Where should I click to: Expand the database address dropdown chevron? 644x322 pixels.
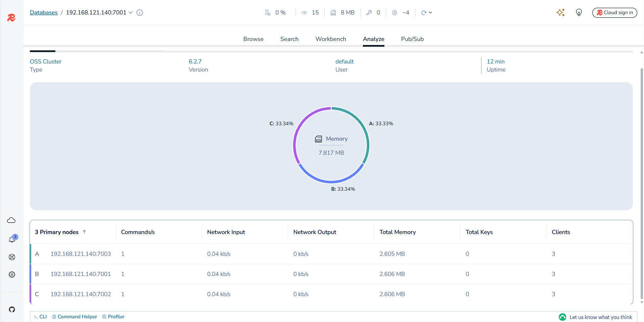[x=131, y=13]
